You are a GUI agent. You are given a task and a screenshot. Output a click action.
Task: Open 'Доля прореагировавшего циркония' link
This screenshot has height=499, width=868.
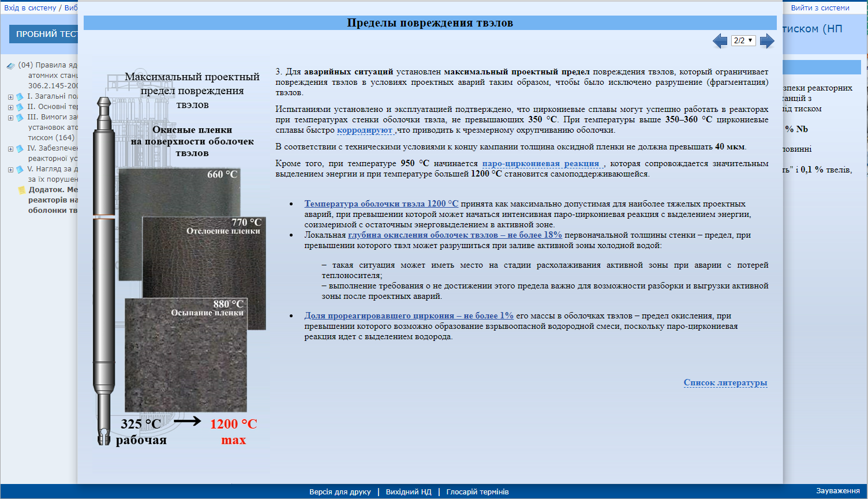pyautogui.click(x=409, y=316)
